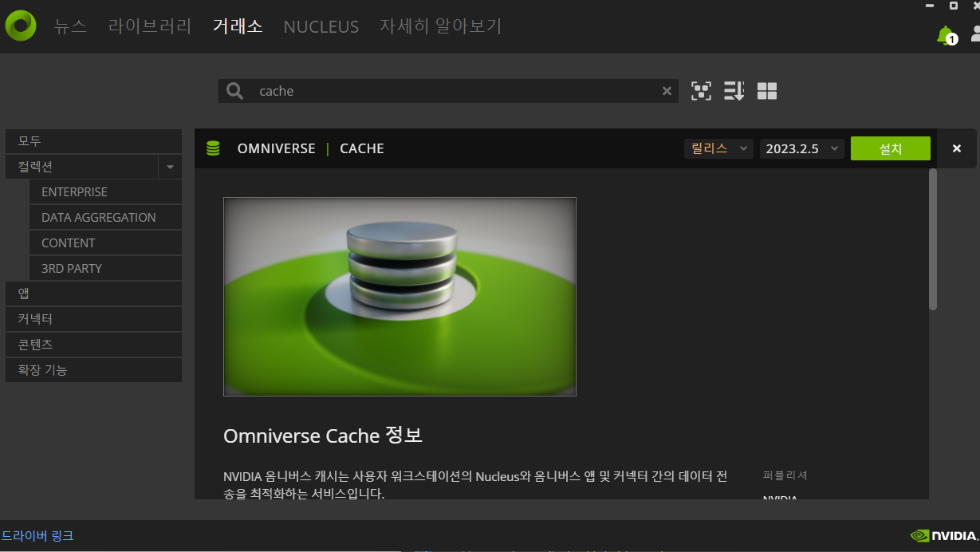The image size is (980, 552).
Task: Collapse the 컬렉션 dropdown arrow
Action: (x=170, y=167)
